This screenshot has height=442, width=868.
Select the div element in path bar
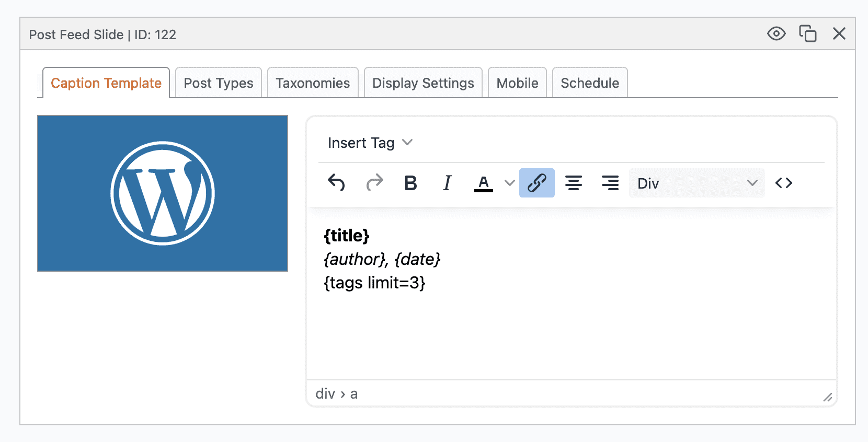click(325, 393)
